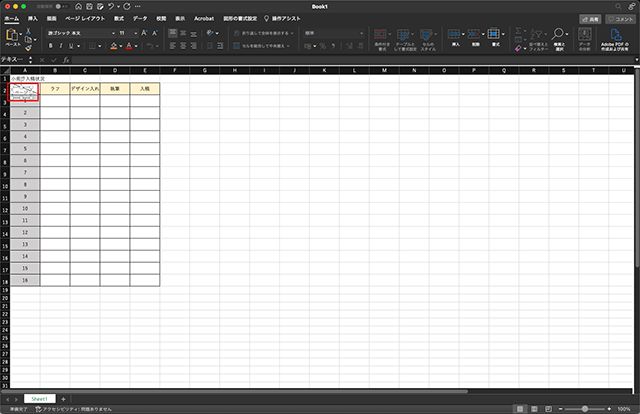
Task: Toggle Italic formatting button
Action: [x=61, y=45]
